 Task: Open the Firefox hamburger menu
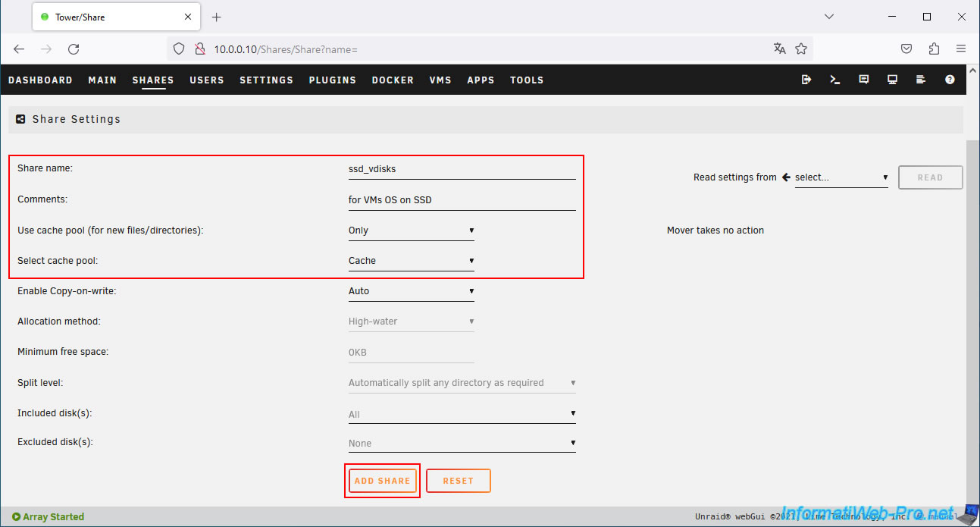[961, 49]
